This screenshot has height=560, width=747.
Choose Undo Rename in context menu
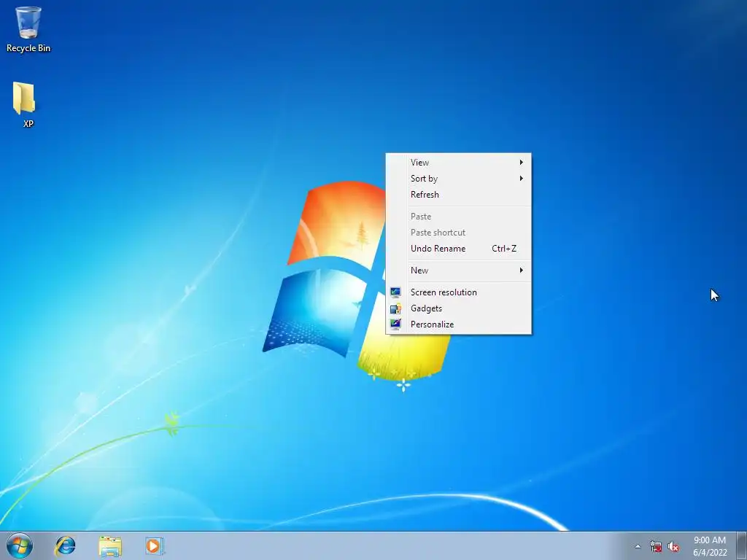458,249
